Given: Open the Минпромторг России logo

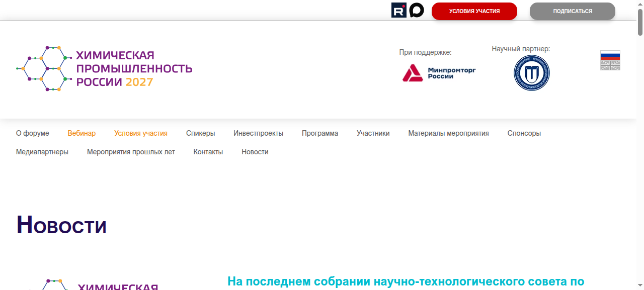Looking at the screenshot, I should click(439, 73).
